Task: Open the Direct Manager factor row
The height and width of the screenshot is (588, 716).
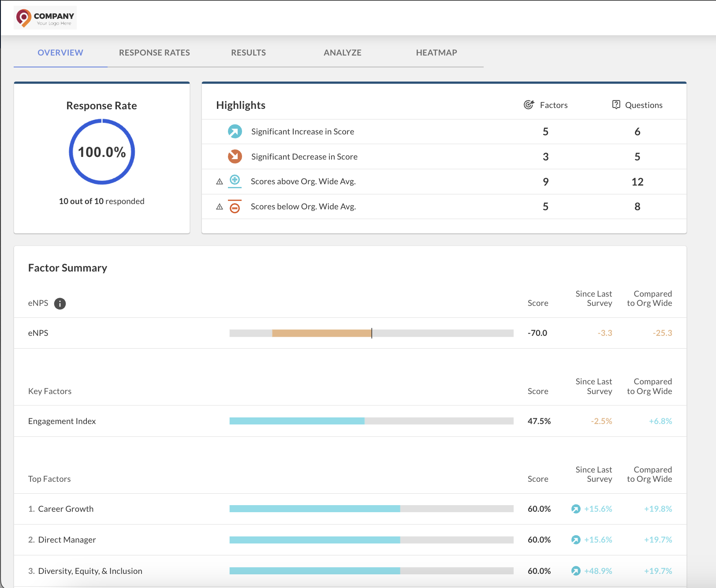Action: [350, 540]
